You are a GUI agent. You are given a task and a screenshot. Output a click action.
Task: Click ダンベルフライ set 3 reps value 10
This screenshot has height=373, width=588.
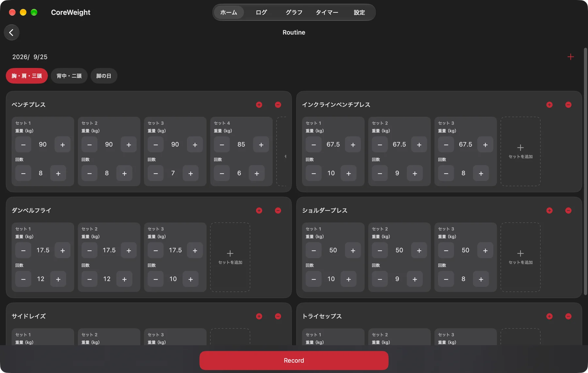point(173,279)
